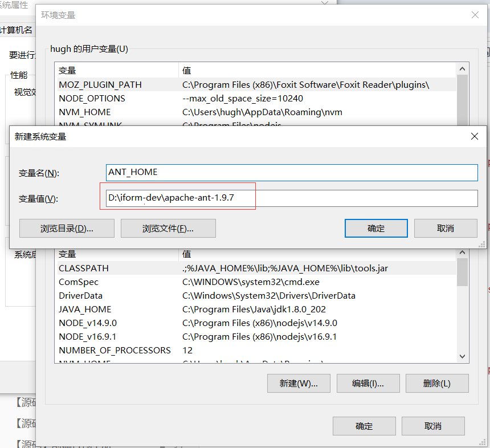Image resolution: width=490 pixels, height=448 pixels.
Task: Select the JAVA_HOME system variable
Action: point(85,309)
